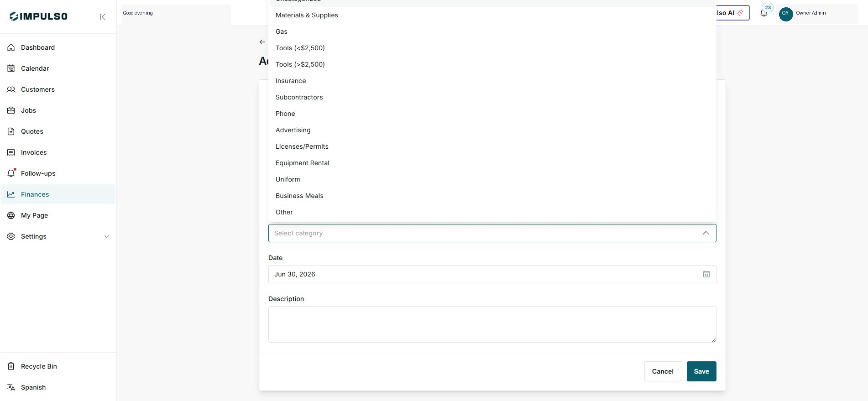Select Finances in the sidebar
The height and width of the screenshot is (401, 868).
(x=58, y=194)
